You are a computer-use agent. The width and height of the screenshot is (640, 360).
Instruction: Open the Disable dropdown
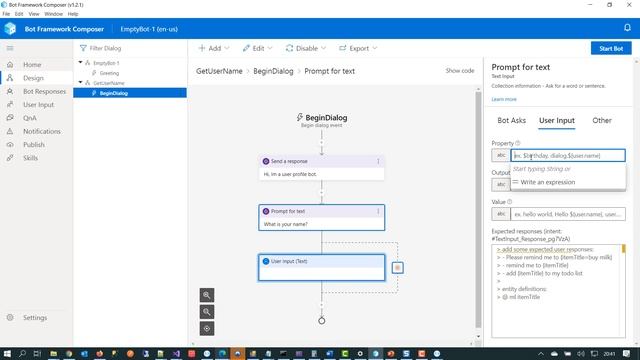pos(306,48)
